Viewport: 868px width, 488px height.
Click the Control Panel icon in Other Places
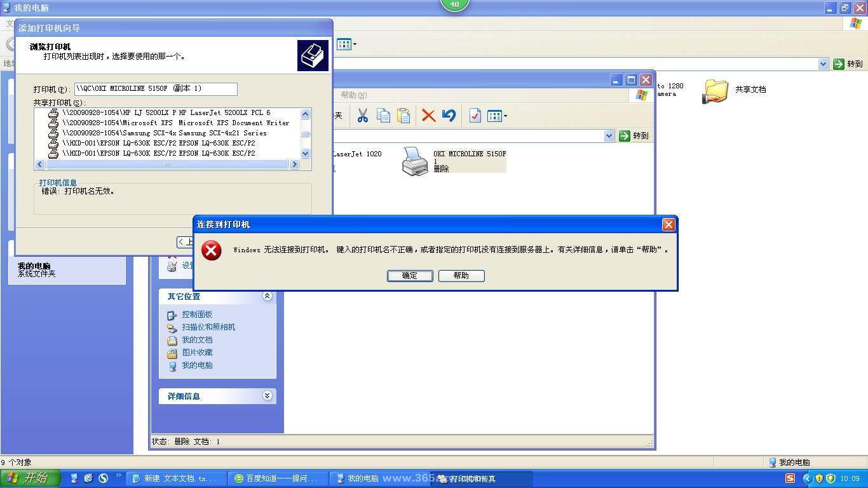[172, 315]
